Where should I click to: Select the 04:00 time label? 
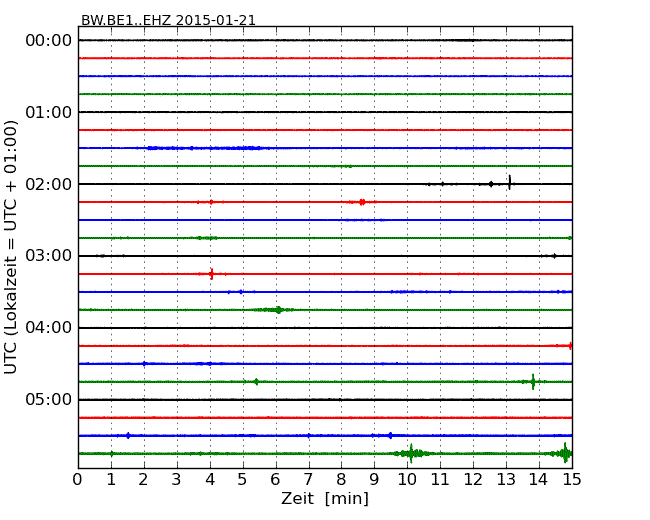click(x=49, y=328)
